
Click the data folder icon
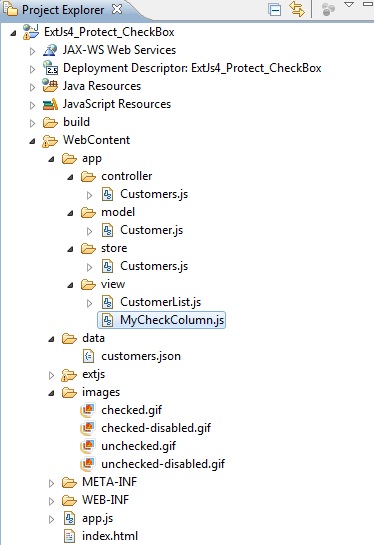[69, 339]
